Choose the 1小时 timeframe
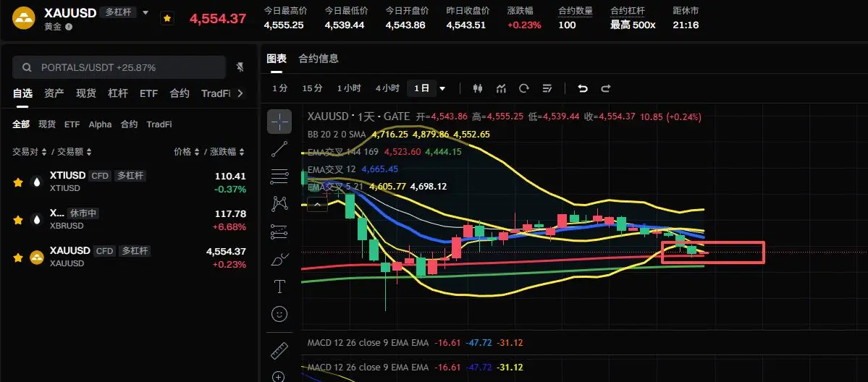 point(349,88)
